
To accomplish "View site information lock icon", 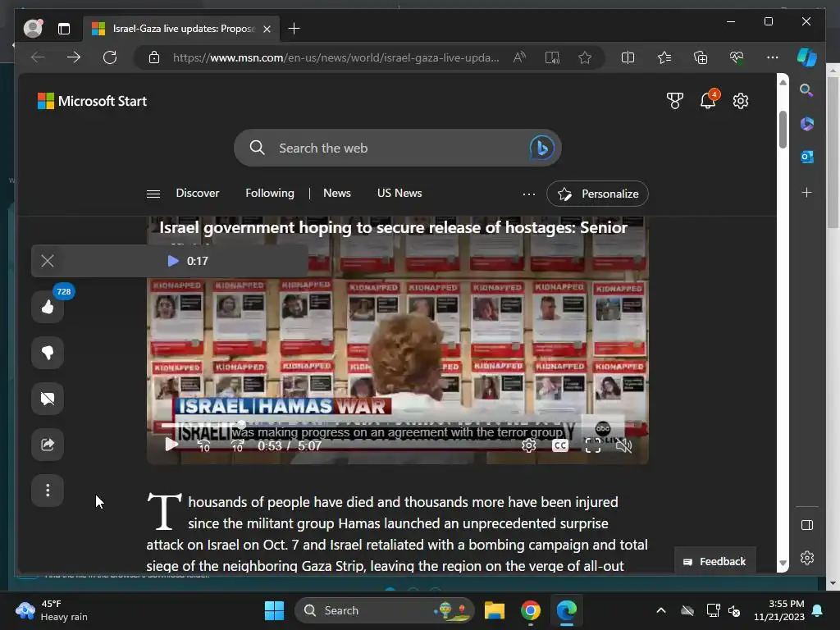I will 154,57.
